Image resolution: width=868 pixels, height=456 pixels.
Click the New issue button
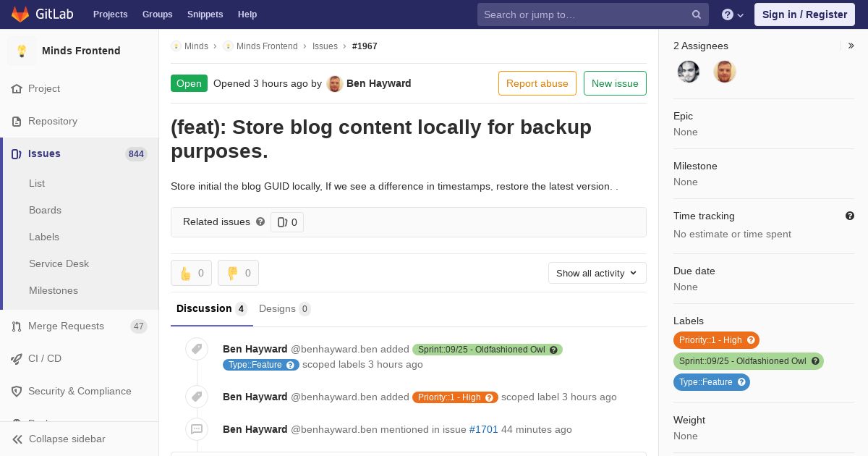tap(615, 83)
